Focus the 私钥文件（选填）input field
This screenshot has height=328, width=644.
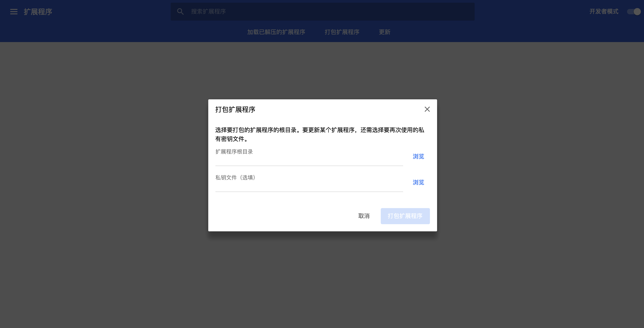coord(309,186)
